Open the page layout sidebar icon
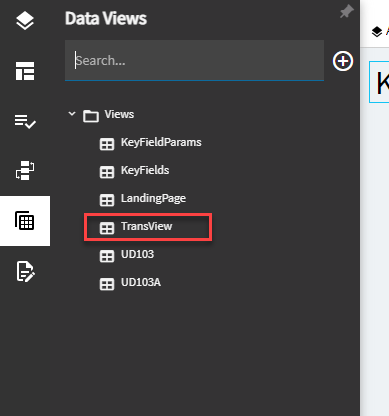This screenshot has width=389, height=416. (25, 71)
